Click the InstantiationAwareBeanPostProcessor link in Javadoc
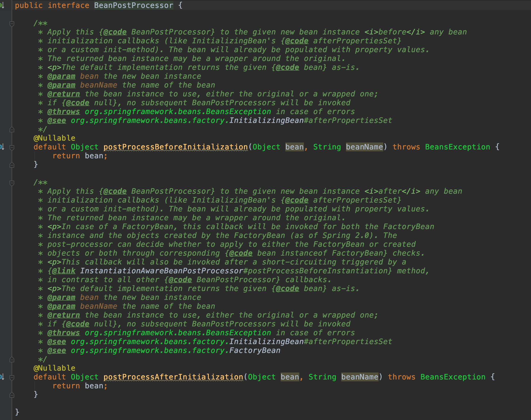This screenshot has width=531, height=420. click(162, 271)
